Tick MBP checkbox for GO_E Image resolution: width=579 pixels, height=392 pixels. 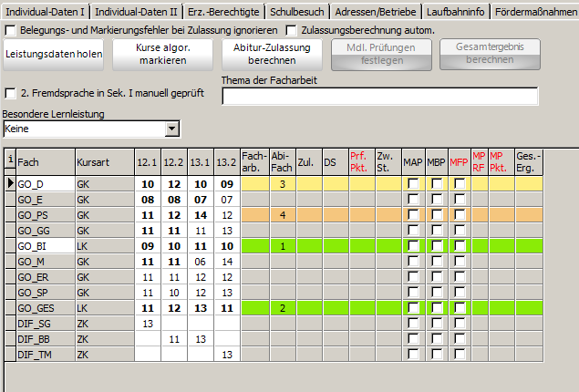click(x=437, y=200)
